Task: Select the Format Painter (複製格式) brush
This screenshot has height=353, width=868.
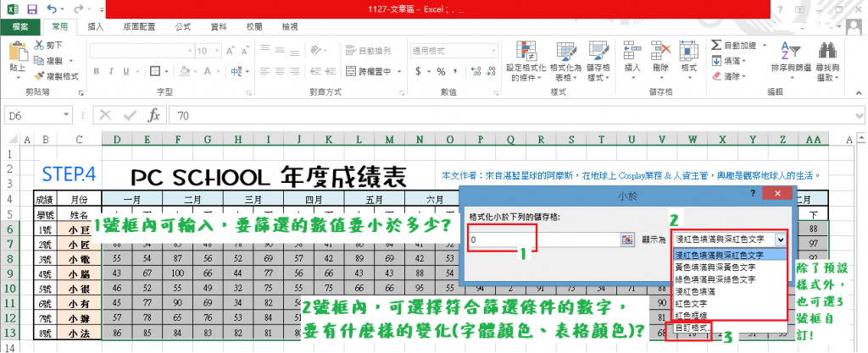Action: (x=39, y=76)
